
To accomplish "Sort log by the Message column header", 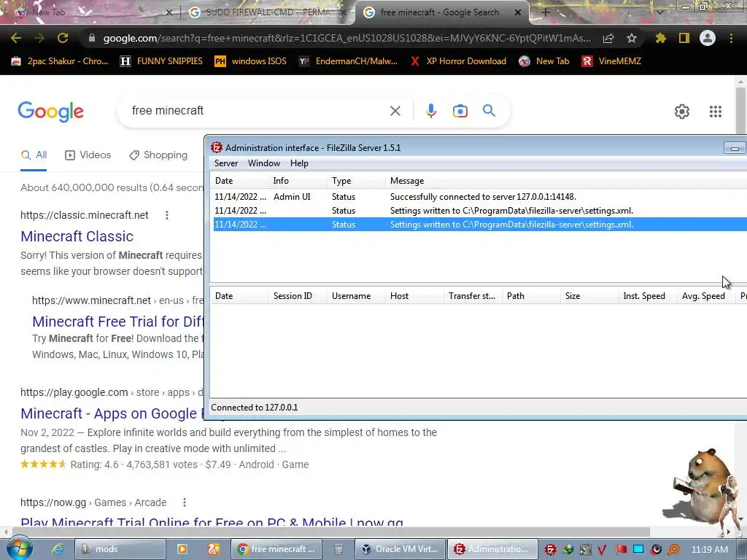I will click(566, 181).
